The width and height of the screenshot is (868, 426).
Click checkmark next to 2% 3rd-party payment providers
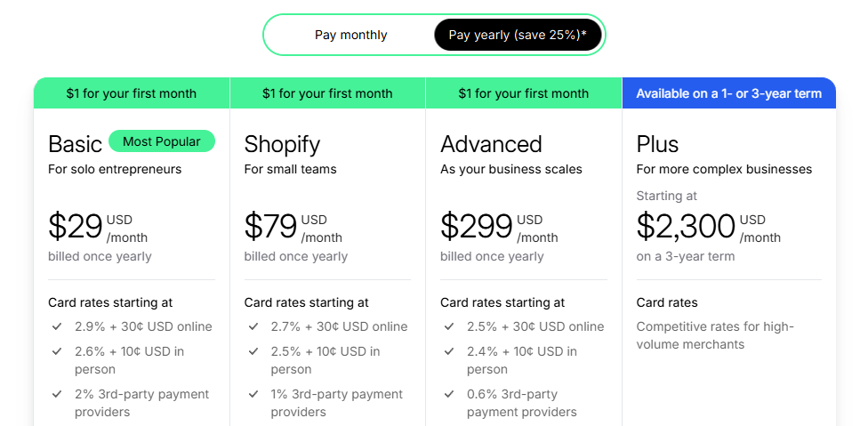(57, 394)
